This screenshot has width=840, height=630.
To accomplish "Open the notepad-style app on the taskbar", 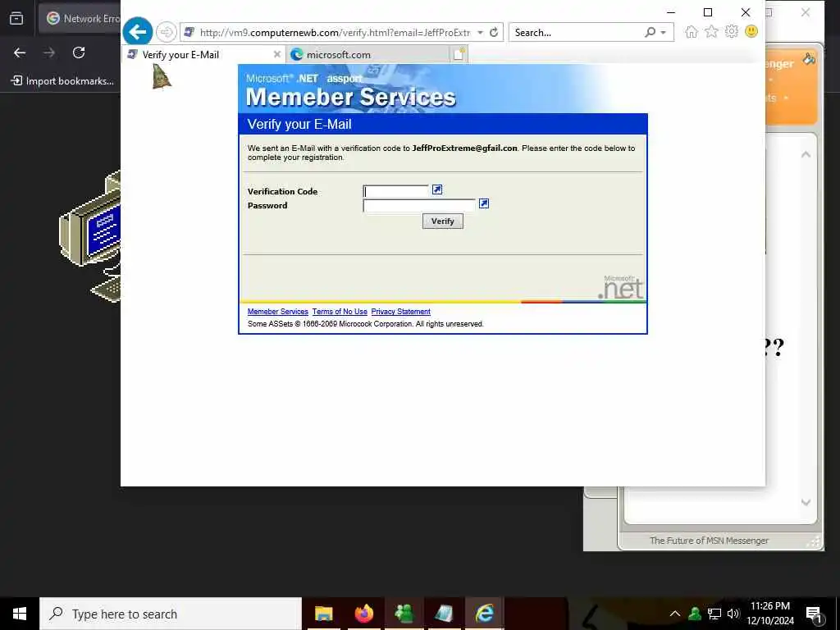I will pos(444,614).
